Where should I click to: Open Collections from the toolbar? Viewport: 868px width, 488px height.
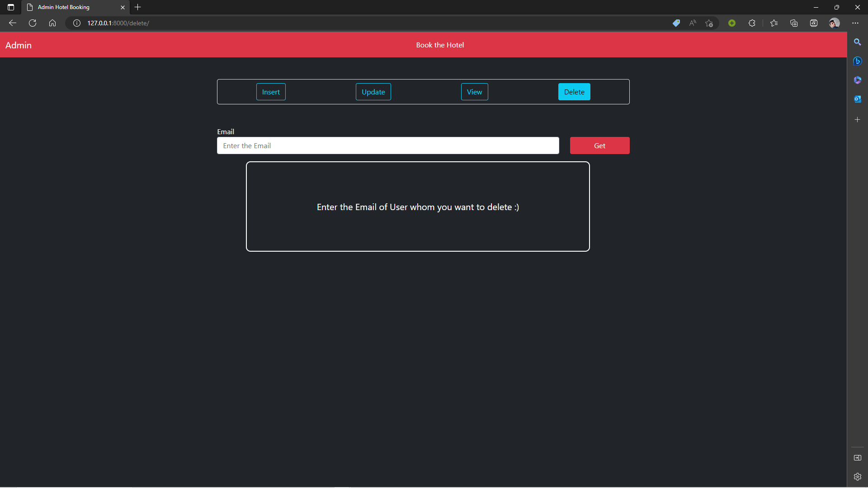(x=794, y=23)
